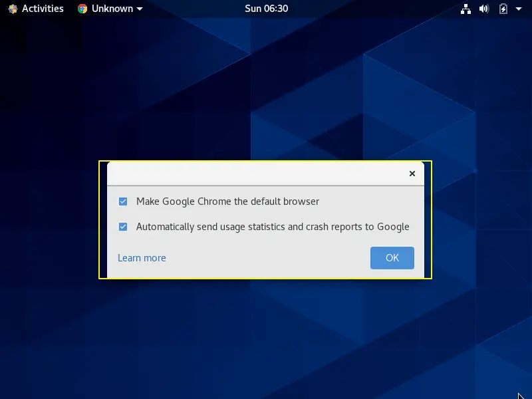Click the battery power icon
The image size is (532, 399).
pyautogui.click(x=503, y=9)
